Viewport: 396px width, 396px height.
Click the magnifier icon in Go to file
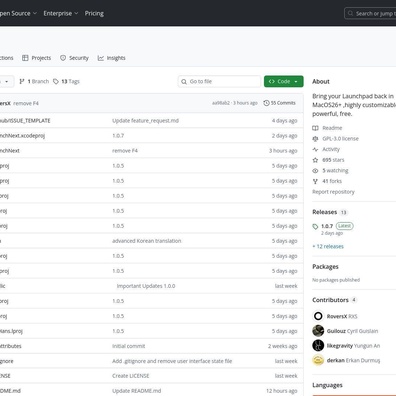[x=184, y=81]
